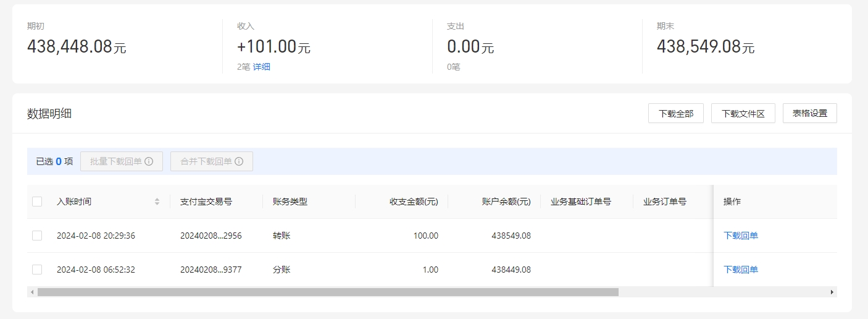
Task: Click the 分账 type cell
Action: [282, 270]
